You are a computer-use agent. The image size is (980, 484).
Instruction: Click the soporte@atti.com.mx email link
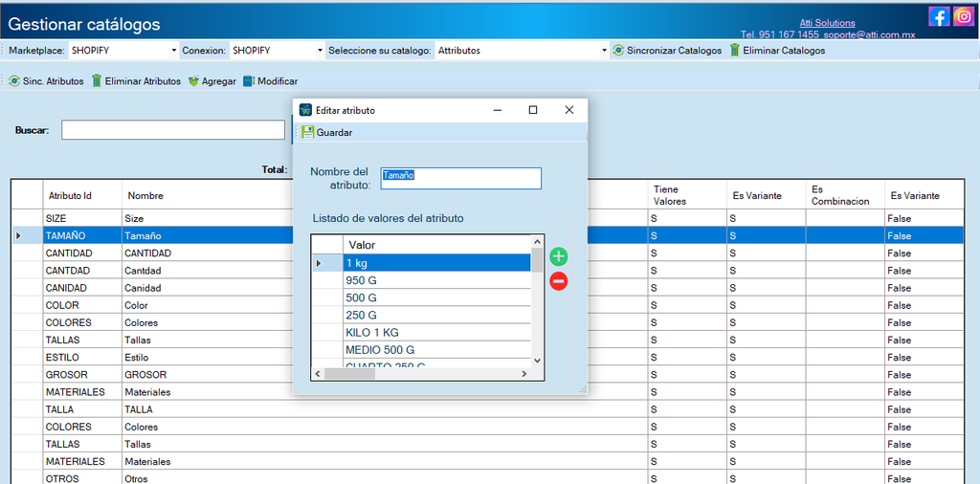coord(869,35)
